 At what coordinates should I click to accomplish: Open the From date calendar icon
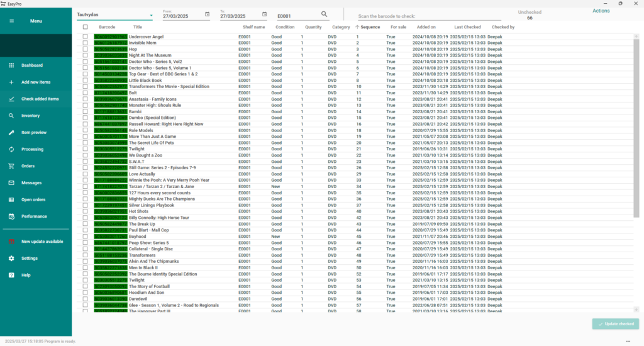pos(207,14)
